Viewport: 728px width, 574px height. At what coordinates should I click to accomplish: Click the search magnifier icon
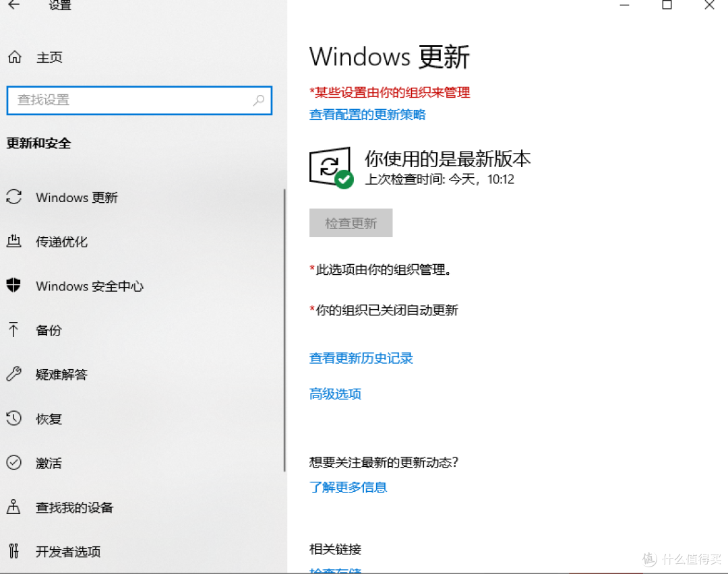click(259, 100)
